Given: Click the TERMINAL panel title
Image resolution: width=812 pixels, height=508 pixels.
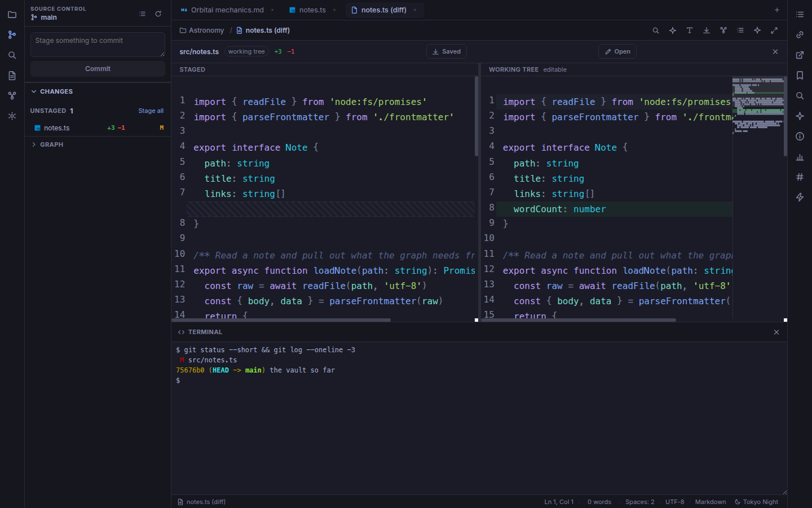Looking at the screenshot, I should 205,332.
